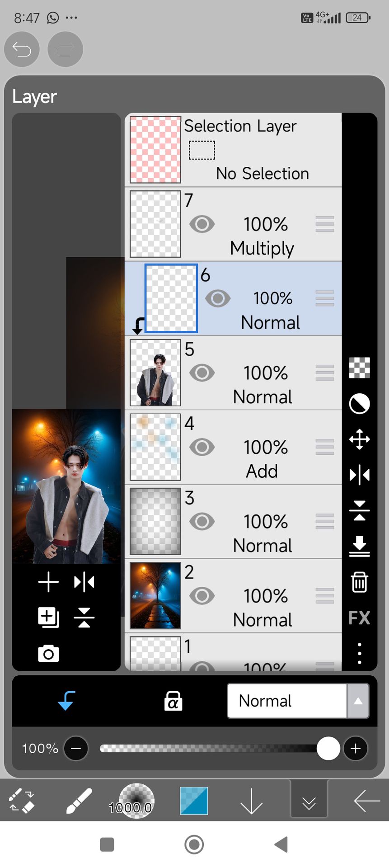
Task: Hide layer 4 with eye icon
Action: [202, 447]
